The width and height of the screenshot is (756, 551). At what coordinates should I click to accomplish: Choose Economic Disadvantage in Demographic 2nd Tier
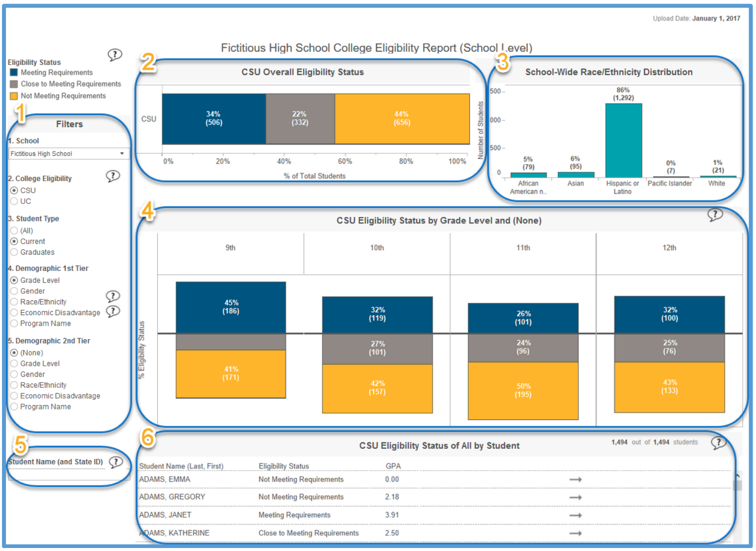click(14, 396)
